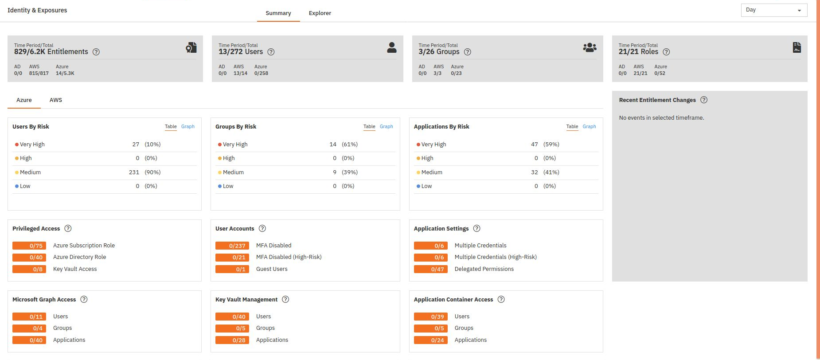
Task: Click the Delegated Permissions label
Action: tap(484, 269)
